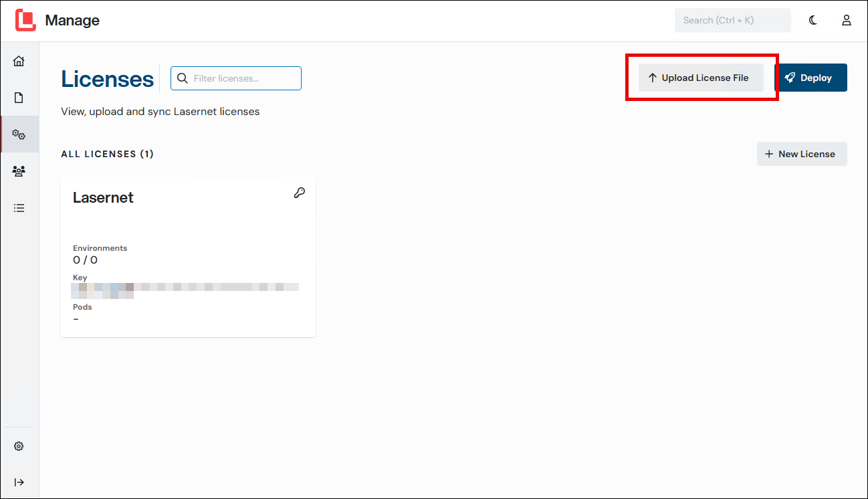This screenshot has width=868, height=499.
Task: Open the documents page icon in sidebar
Action: coord(19,98)
